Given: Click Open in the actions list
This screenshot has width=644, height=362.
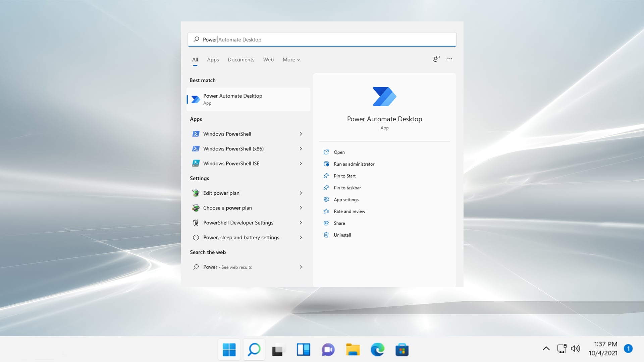Looking at the screenshot, I should (339, 152).
